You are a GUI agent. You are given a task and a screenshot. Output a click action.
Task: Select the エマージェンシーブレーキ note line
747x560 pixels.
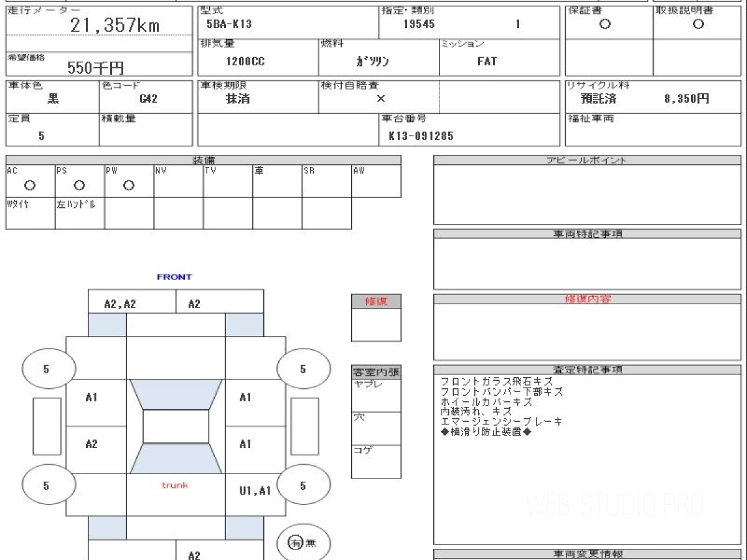point(501,422)
